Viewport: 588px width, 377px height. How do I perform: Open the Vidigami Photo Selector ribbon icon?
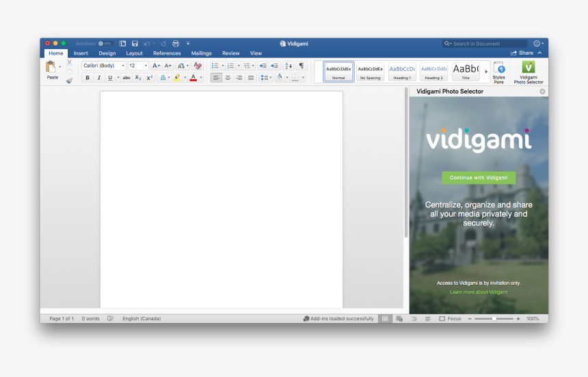pyautogui.click(x=529, y=72)
